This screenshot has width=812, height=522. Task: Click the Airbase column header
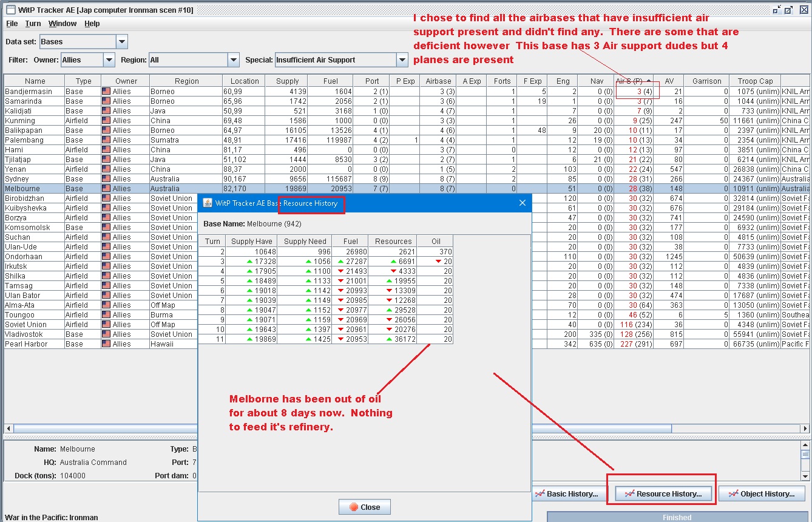click(438, 81)
